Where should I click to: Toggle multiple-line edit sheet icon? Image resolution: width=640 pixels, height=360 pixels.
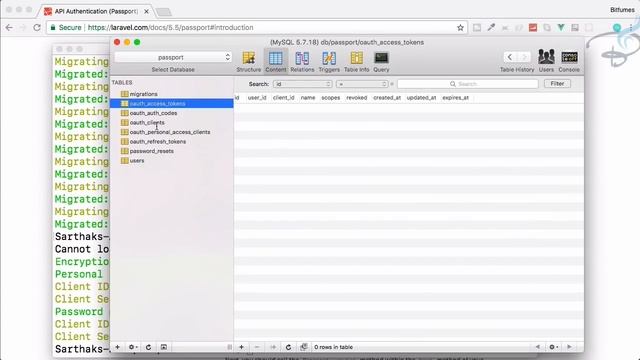click(304, 347)
